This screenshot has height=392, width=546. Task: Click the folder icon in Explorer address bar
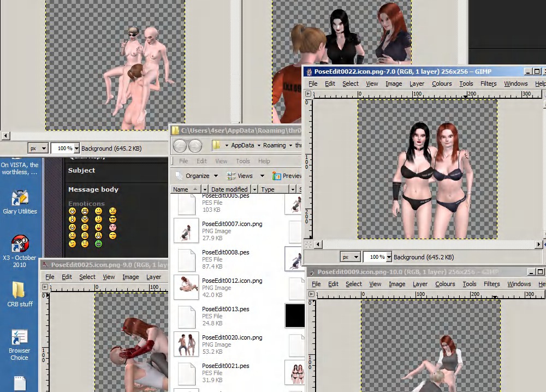tap(216, 145)
